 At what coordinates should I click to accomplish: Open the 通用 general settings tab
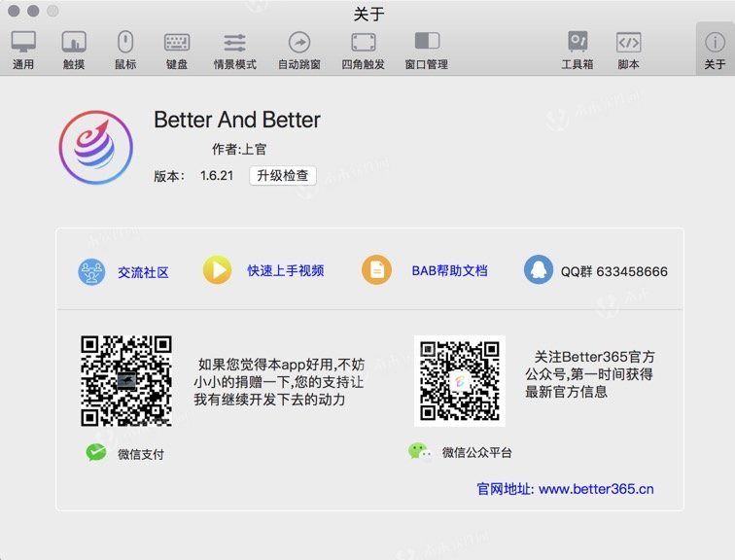pos(23,51)
